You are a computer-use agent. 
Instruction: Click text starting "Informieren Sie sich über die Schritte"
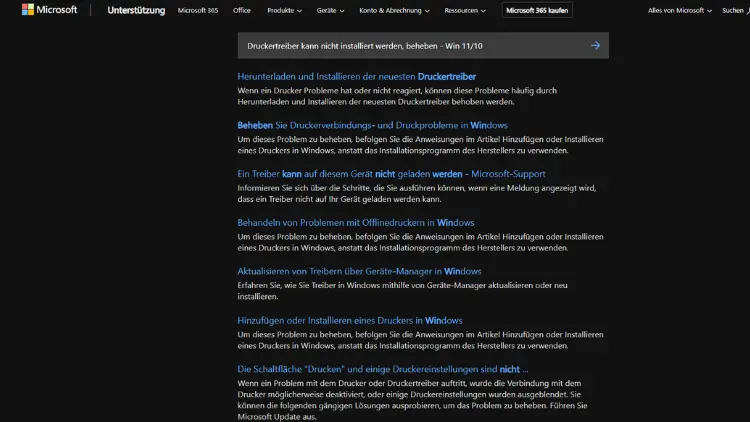point(417,193)
